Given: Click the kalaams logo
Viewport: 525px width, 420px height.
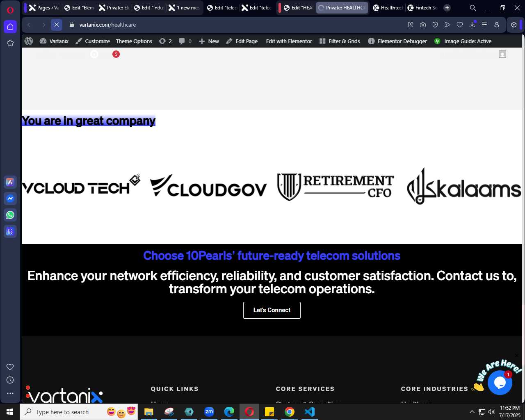Looking at the screenshot, I should (x=464, y=186).
